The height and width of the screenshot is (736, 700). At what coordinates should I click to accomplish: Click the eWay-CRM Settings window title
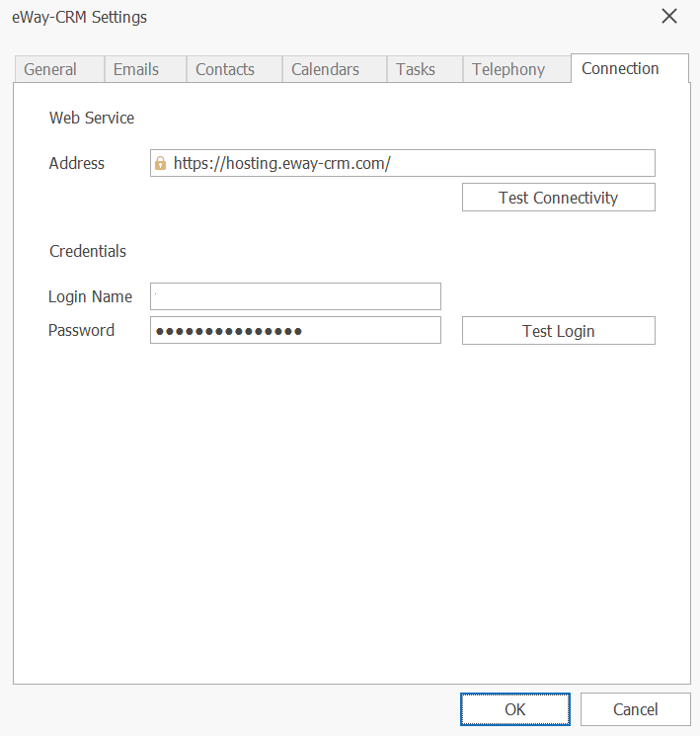click(x=79, y=17)
